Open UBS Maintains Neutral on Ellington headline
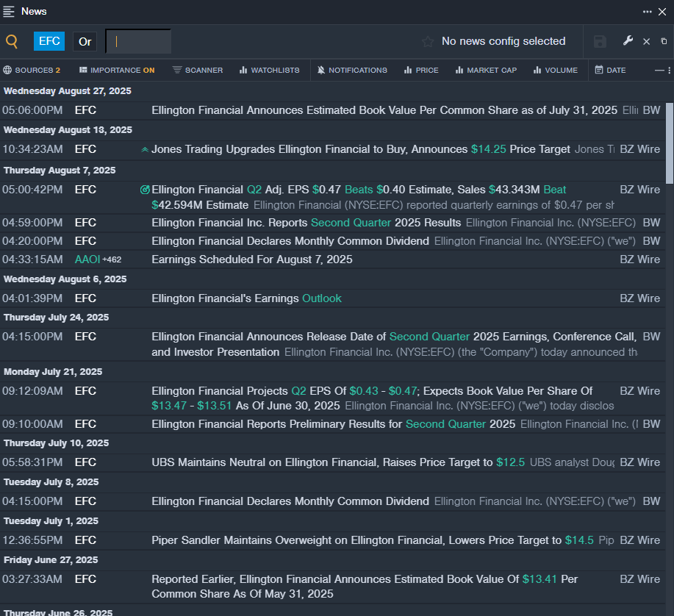Image resolution: width=674 pixels, height=616 pixels. (x=338, y=462)
